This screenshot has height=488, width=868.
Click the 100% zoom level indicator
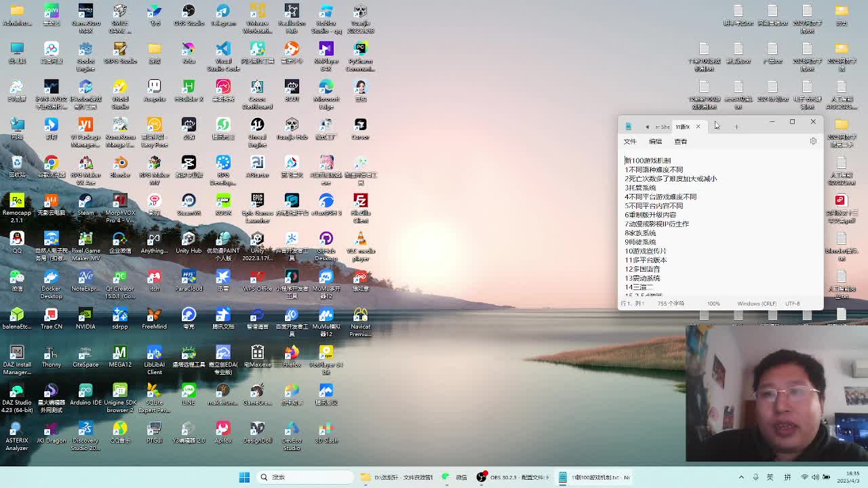(x=713, y=304)
